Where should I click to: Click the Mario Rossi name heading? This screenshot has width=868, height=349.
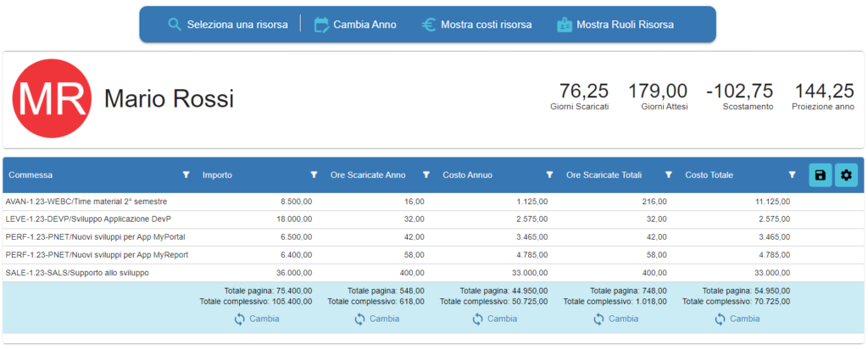169,98
